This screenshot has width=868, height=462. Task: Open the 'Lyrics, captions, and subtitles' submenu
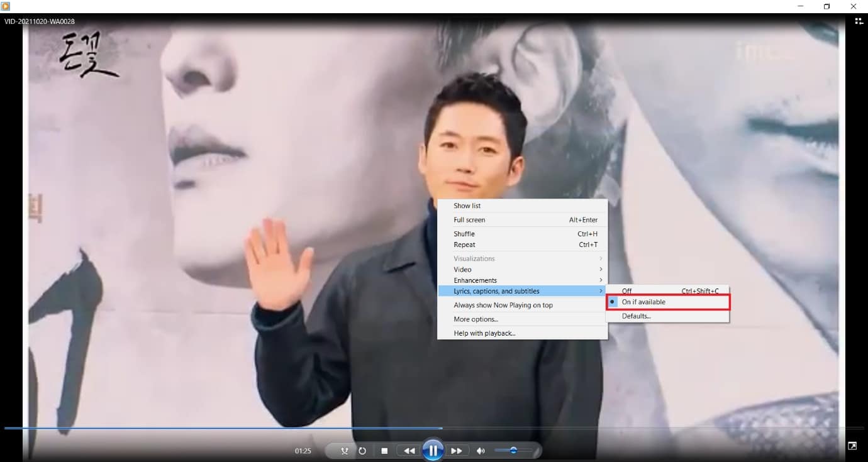pos(498,290)
